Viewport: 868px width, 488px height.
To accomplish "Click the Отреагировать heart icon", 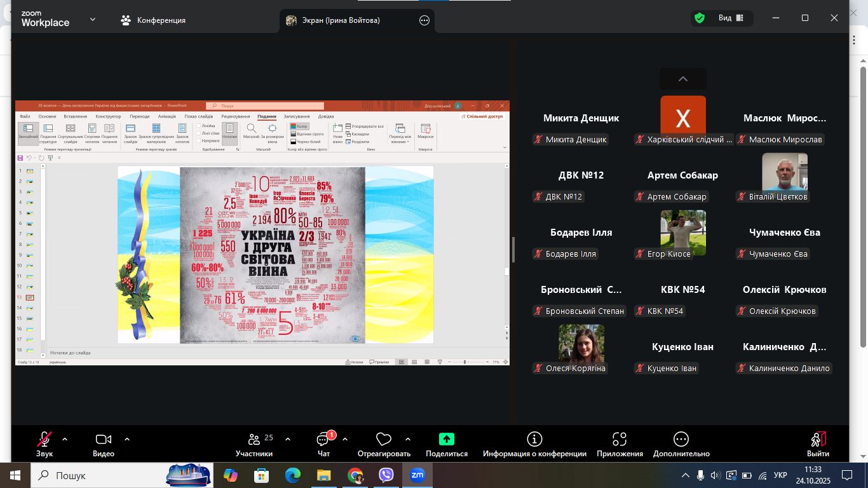I will point(383,440).
